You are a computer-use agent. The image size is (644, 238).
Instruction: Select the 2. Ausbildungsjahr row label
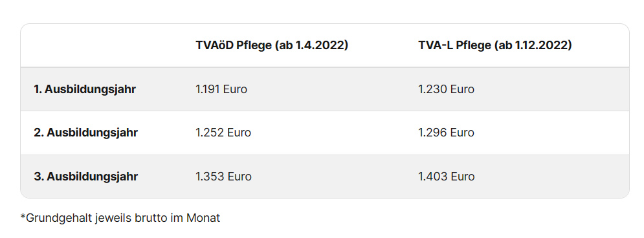coord(85,133)
